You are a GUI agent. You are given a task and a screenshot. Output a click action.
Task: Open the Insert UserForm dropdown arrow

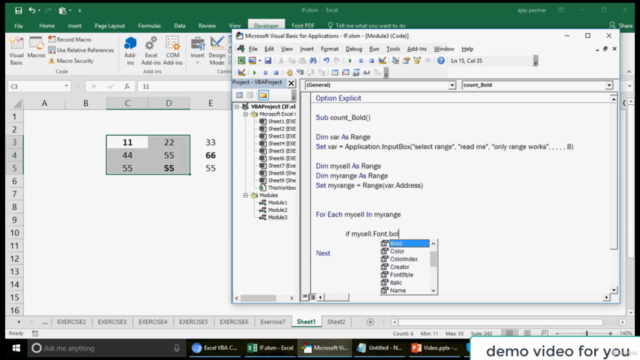(260, 61)
